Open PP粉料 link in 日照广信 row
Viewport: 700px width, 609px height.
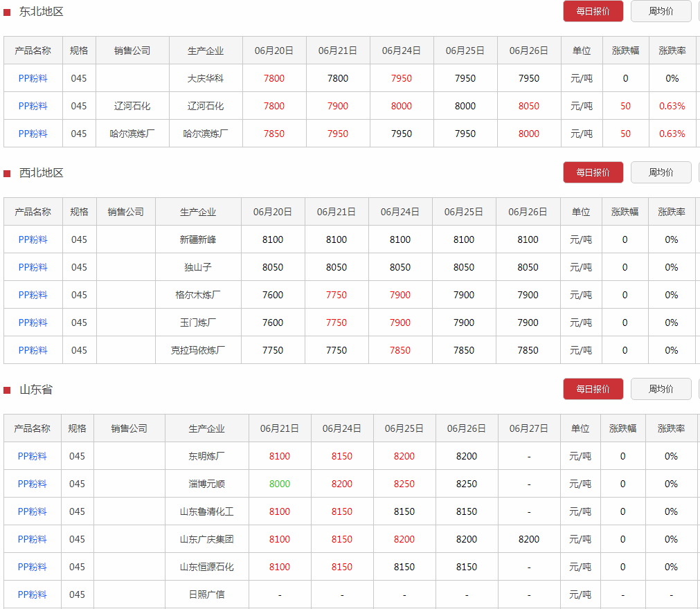(x=32, y=594)
